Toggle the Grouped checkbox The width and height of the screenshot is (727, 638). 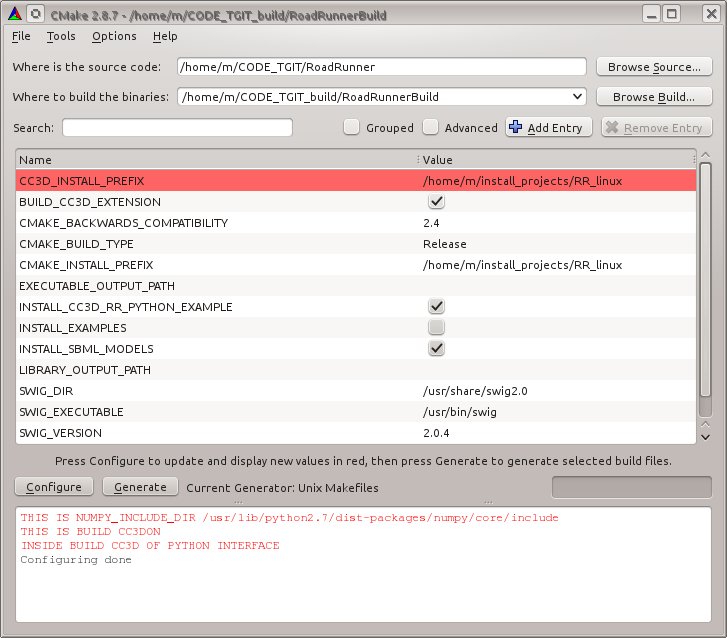(351, 127)
